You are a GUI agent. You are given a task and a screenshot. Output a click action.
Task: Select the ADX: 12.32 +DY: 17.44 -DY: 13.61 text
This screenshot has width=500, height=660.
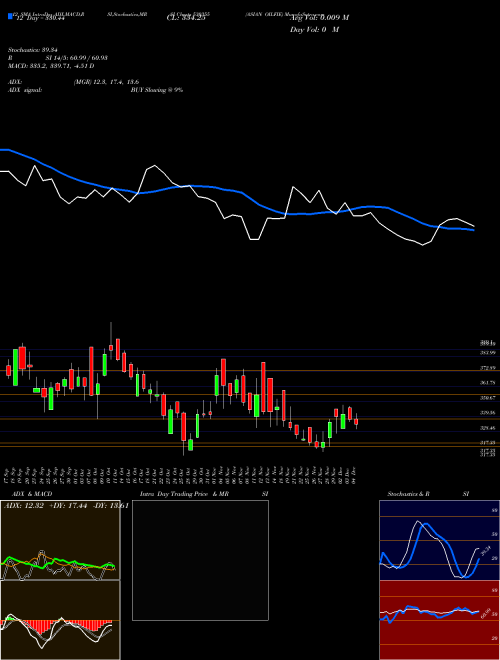point(66,506)
